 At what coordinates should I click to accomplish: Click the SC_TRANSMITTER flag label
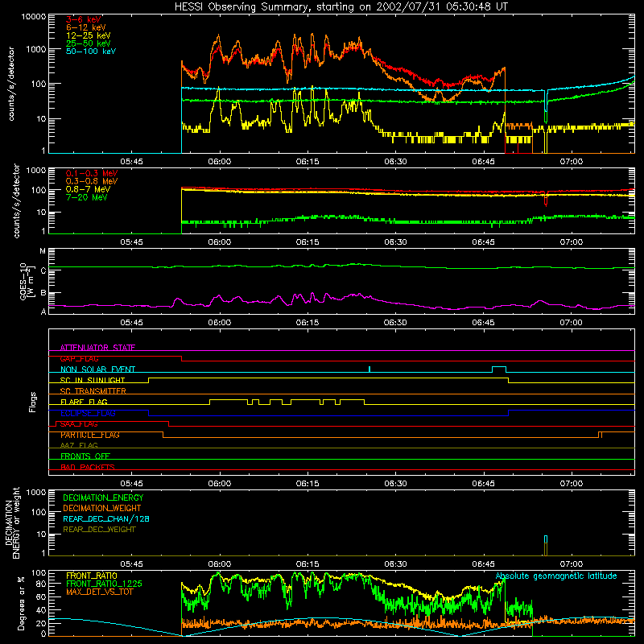pyautogui.click(x=93, y=391)
